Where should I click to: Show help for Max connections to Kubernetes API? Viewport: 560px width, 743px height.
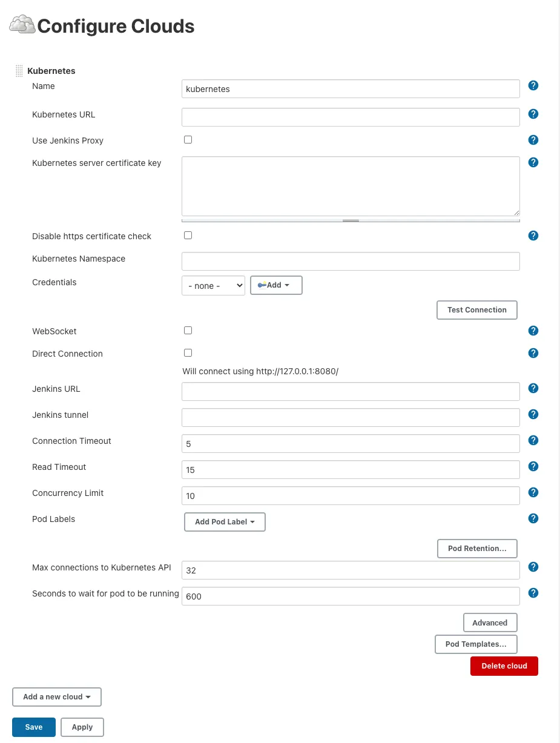[533, 567]
